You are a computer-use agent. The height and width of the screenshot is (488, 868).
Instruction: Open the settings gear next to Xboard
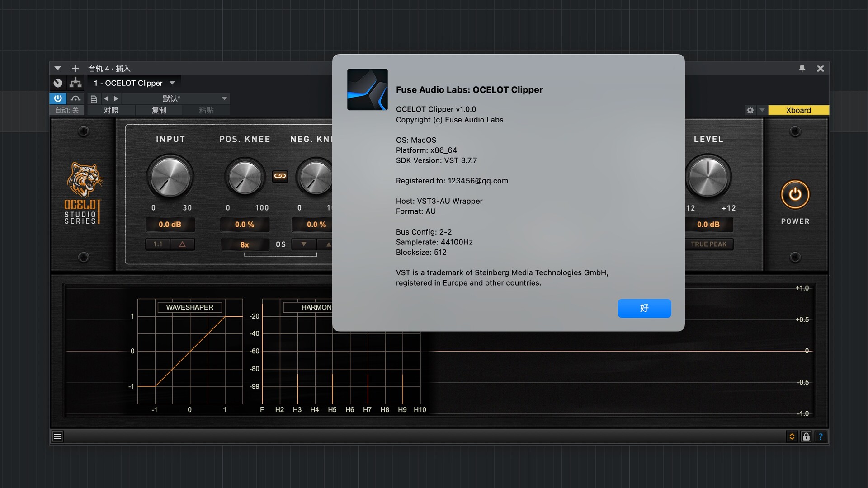click(750, 110)
